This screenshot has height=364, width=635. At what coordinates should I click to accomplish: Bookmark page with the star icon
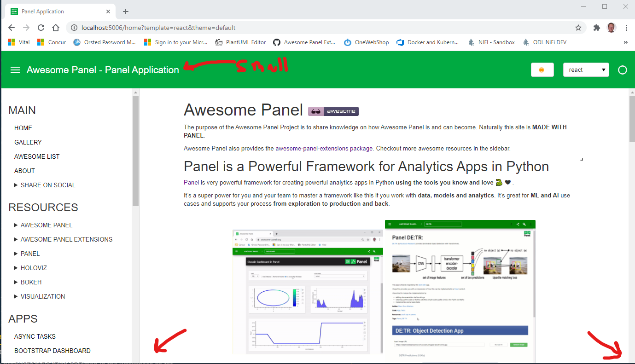(x=578, y=28)
